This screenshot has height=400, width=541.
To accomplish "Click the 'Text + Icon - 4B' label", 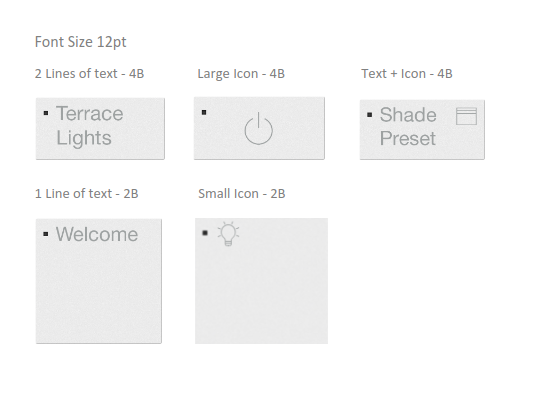I will tap(407, 74).
